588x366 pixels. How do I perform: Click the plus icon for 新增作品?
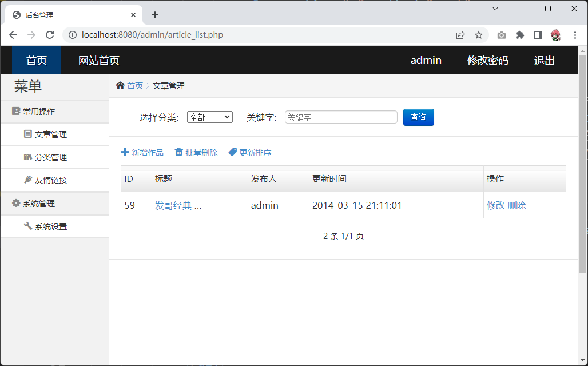coord(125,153)
